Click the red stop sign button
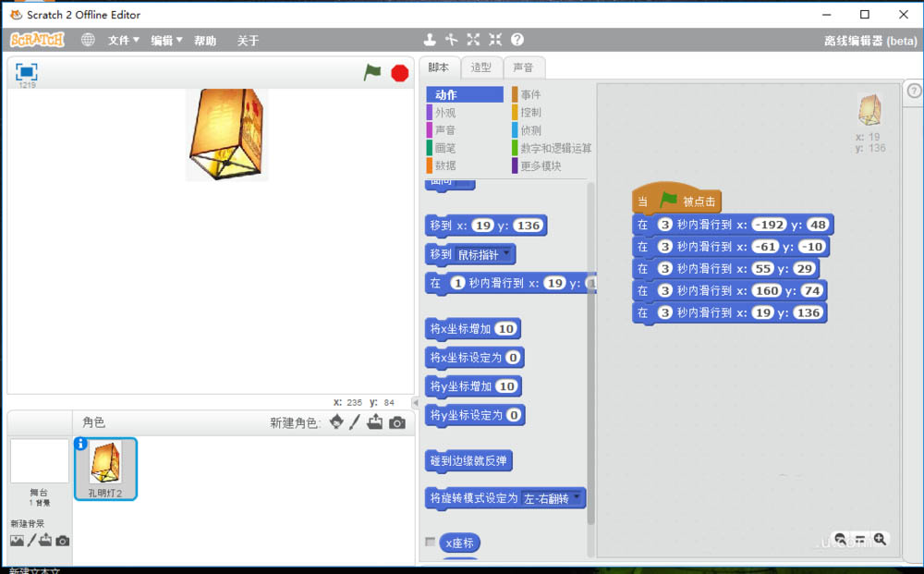 [x=399, y=73]
